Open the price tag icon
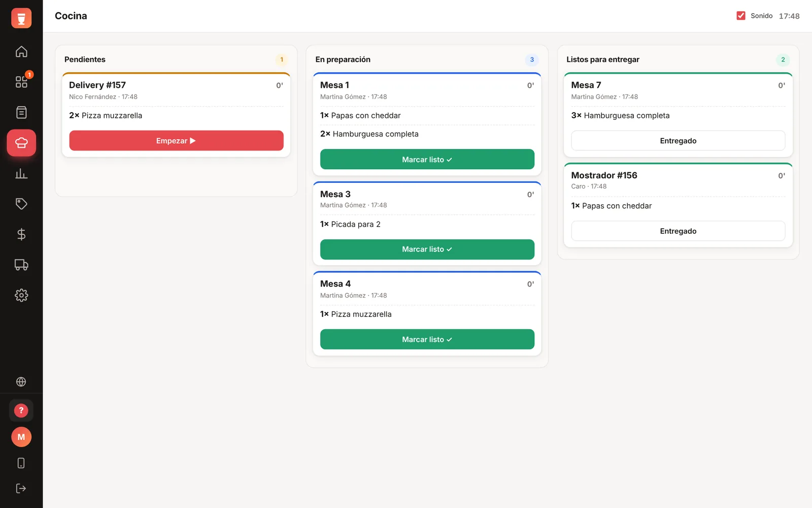The height and width of the screenshot is (508, 812). 21,204
